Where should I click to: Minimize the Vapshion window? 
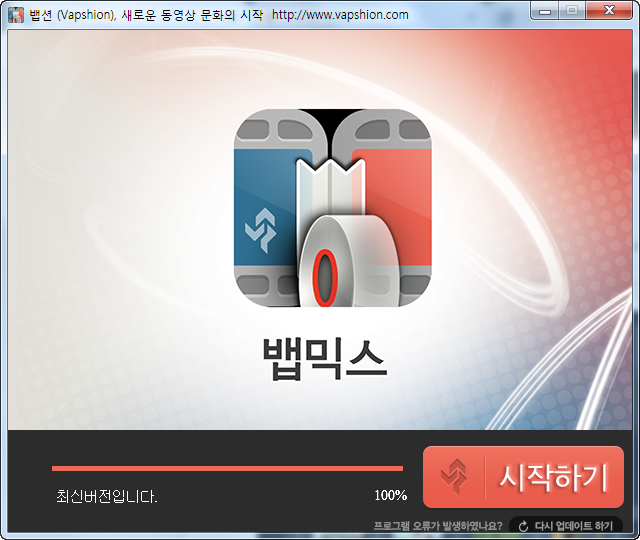click(544, 11)
